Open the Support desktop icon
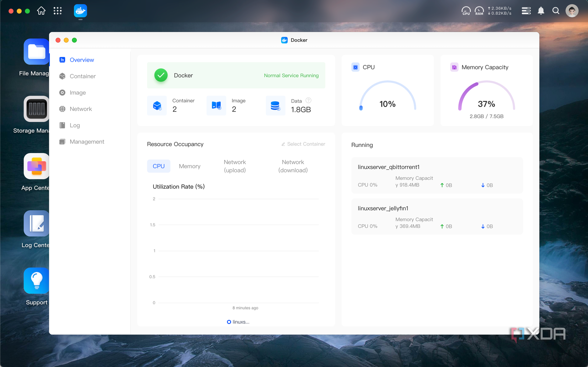Viewport: 588px width, 367px height. (x=36, y=281)
